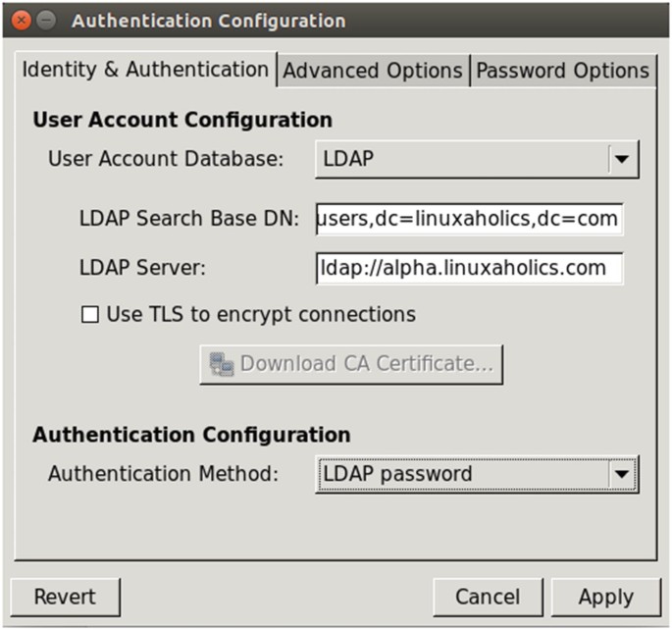Viewport: 672px width, 630px height.
Task: Click the network icon on Download CA Certificate
Action: (222, 364)
